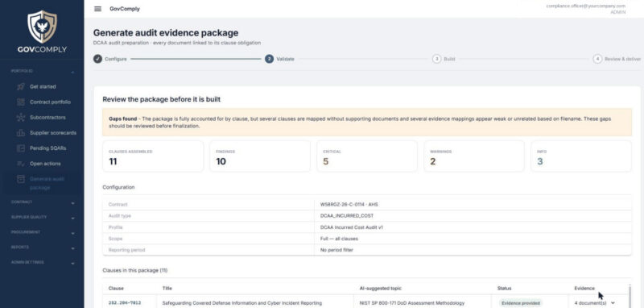Select the Clauses Assembled 11 card
Image resolution: width=644 pixels, height=308 pixels.
tap(153, 156)
